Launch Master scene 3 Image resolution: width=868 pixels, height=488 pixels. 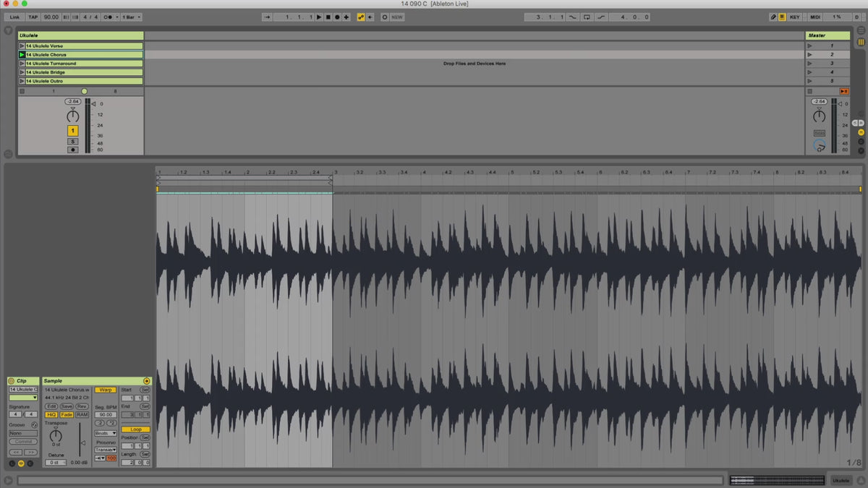(x=809, y=64)
